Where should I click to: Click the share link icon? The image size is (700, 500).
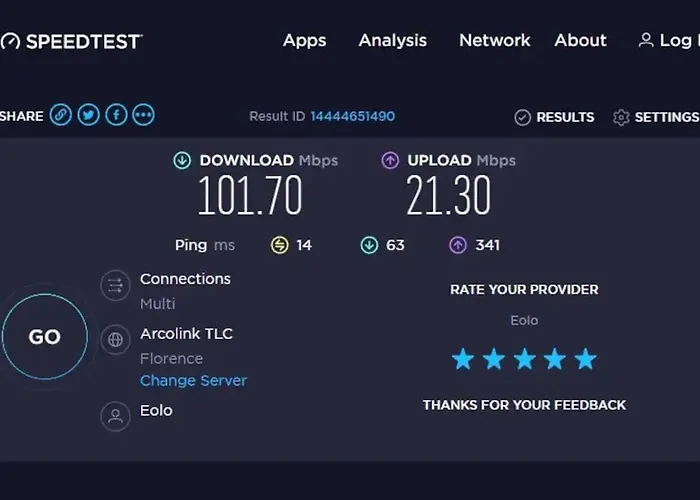click(x=61, y=116)
